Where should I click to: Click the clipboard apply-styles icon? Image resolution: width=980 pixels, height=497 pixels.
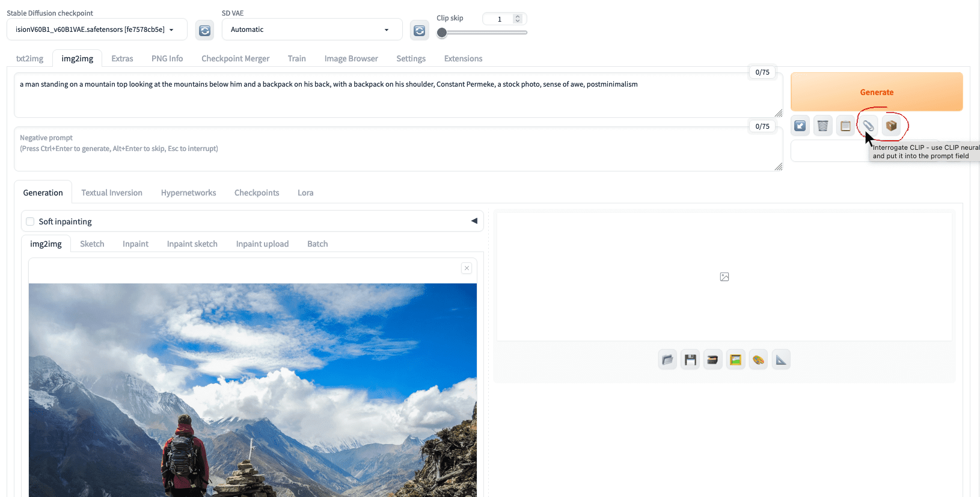pos(846,126)
